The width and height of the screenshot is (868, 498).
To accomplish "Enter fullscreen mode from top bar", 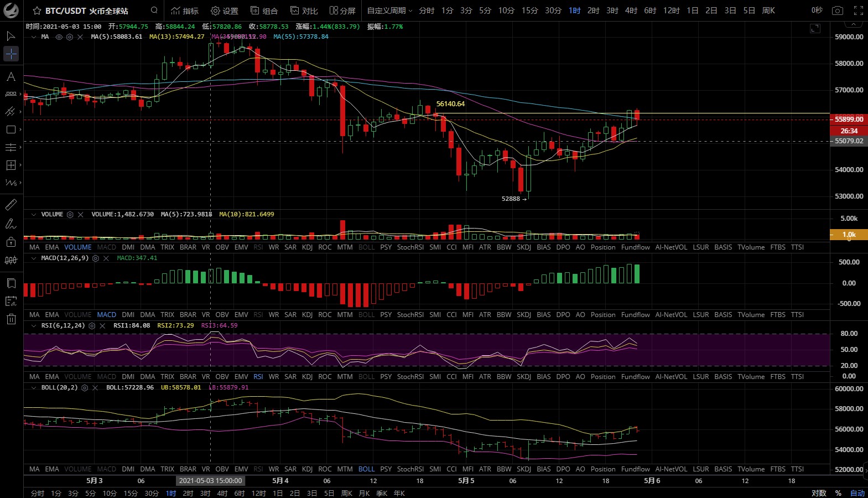I will point(859,11).
